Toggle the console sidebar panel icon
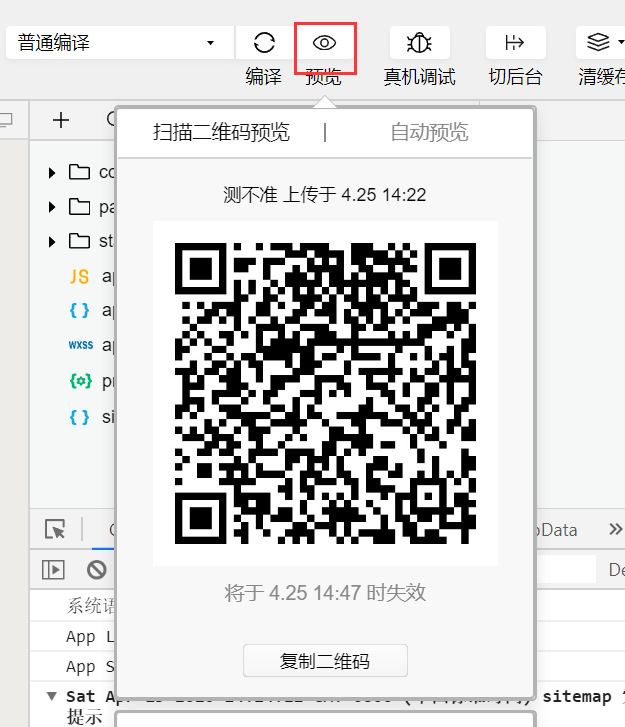 53,570
